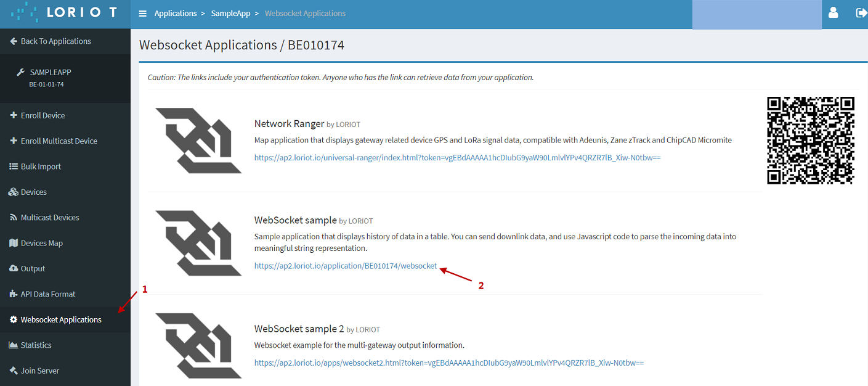Go to Devices Map

click(x=65, y=243)
